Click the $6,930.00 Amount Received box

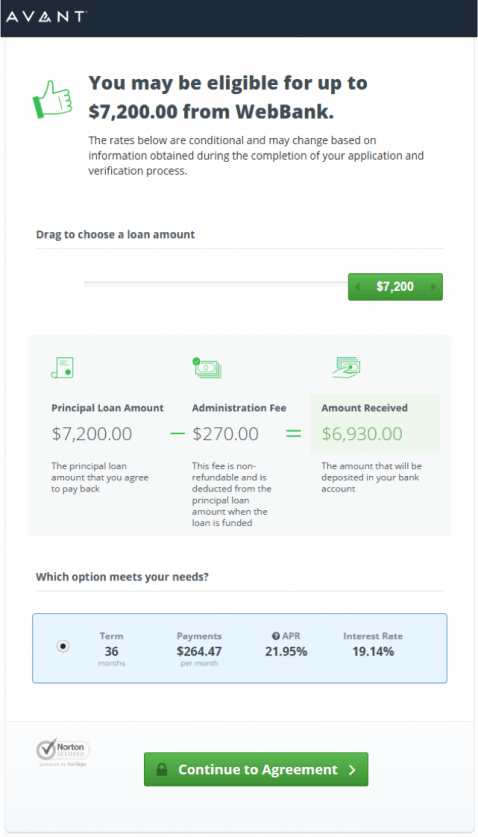[375, 423]
